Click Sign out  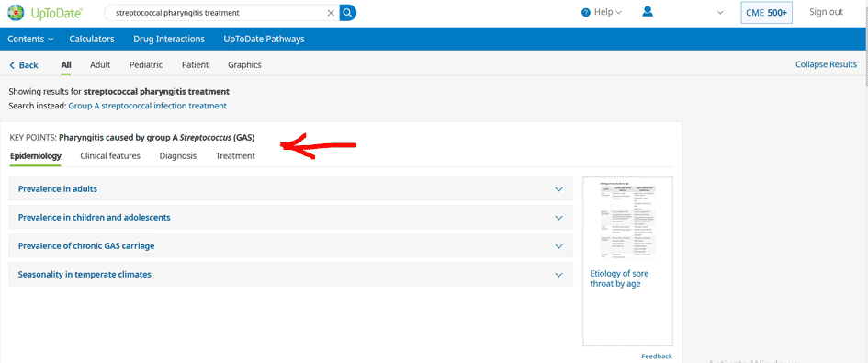coord(826,12)
